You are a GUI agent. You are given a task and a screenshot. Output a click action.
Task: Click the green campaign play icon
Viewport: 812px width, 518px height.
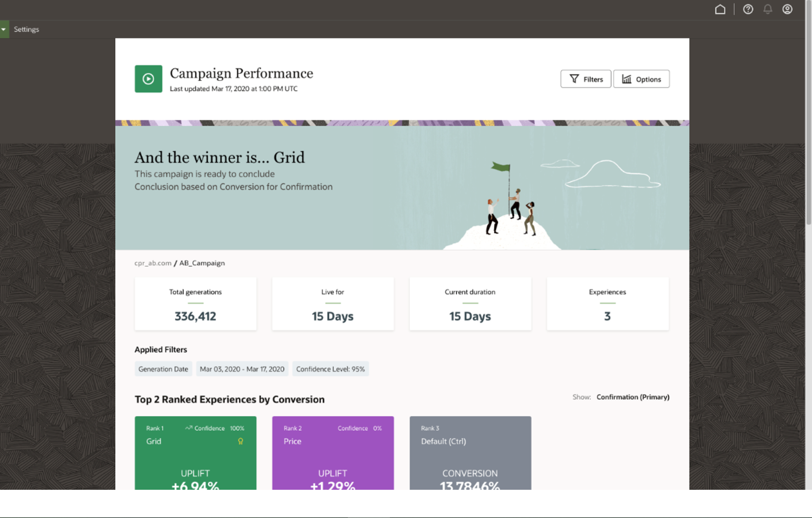coord(148,79)
